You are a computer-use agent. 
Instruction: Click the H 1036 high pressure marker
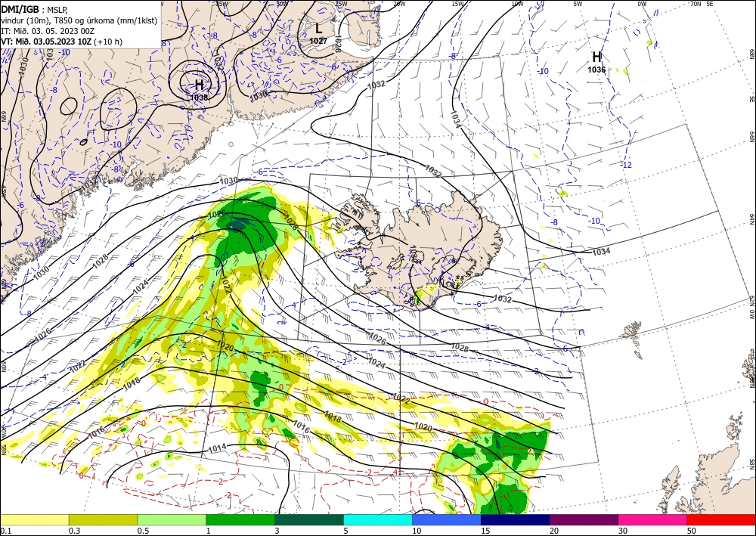click(596, 62)
